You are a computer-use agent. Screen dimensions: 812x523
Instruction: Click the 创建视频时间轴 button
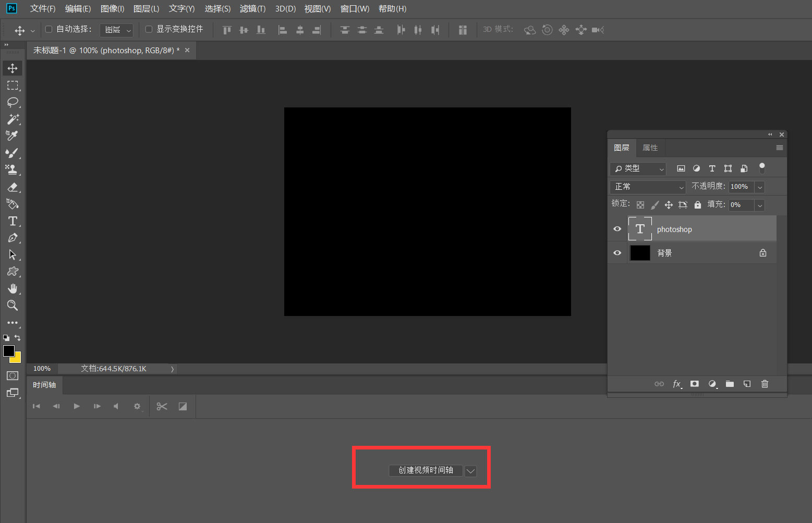click(x=426, y=470)
